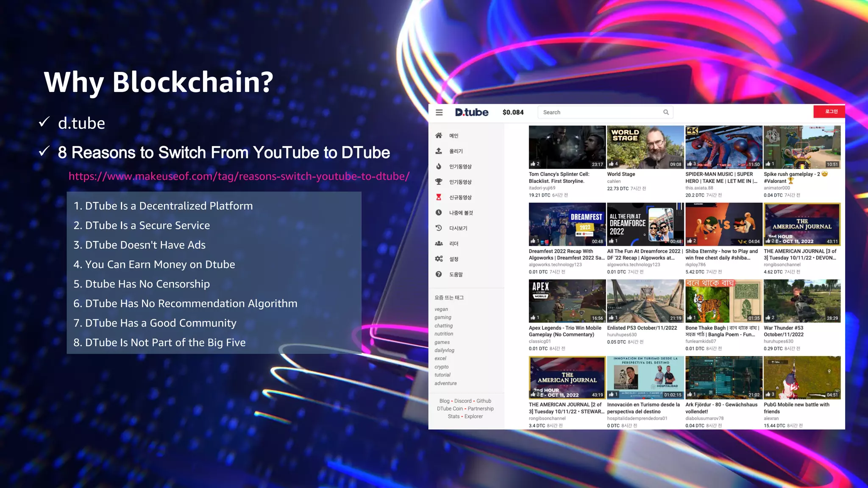This screenshot has height=488, width=868.
Task: Click the crypto trending tag
Action: [441, 367]
